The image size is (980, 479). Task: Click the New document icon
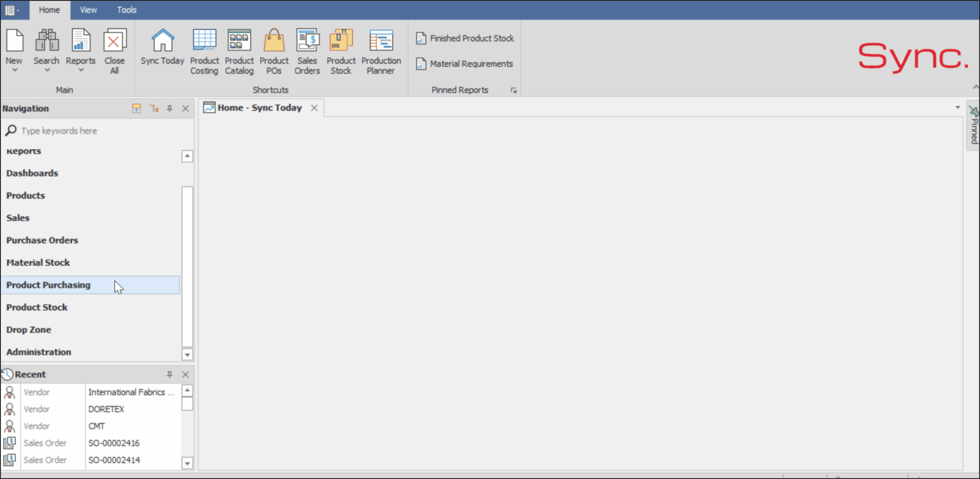point(14,41)
